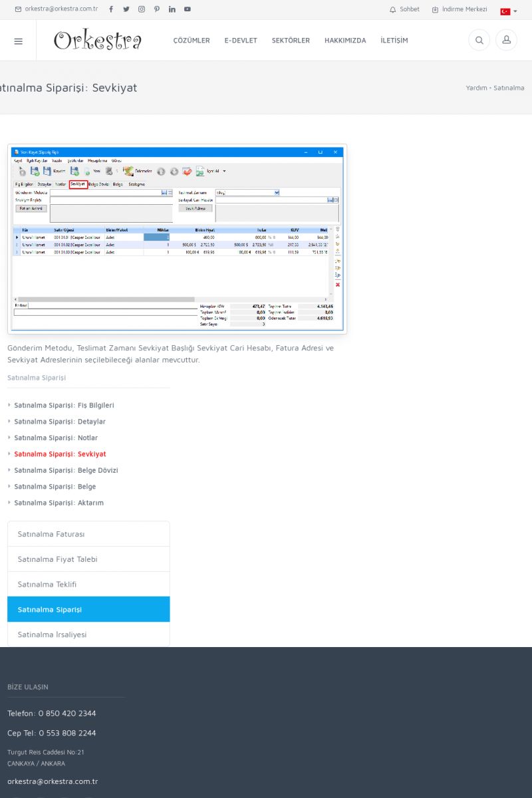Open the LinkedIn social icon
Viewport: 532px width, 798px height.
pos(172,9)
